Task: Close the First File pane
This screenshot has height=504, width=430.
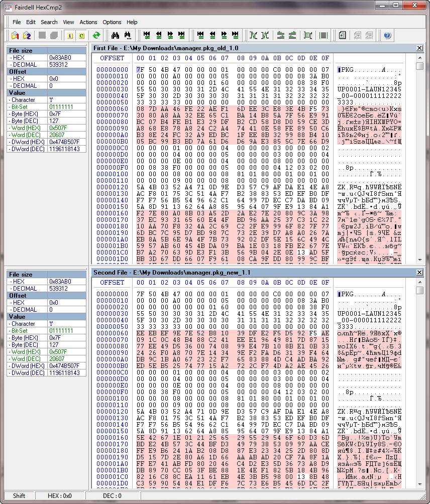Action: click(419, 48)
